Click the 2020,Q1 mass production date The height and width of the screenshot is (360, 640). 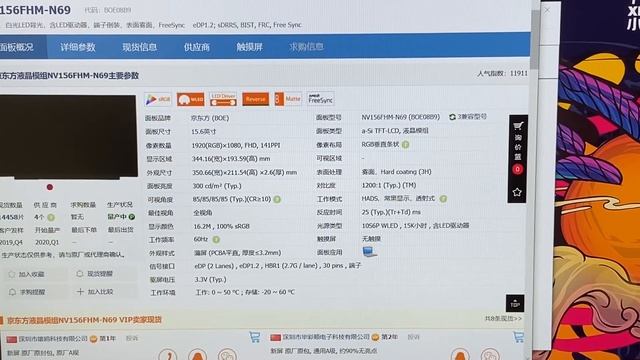tap(47, 242)
